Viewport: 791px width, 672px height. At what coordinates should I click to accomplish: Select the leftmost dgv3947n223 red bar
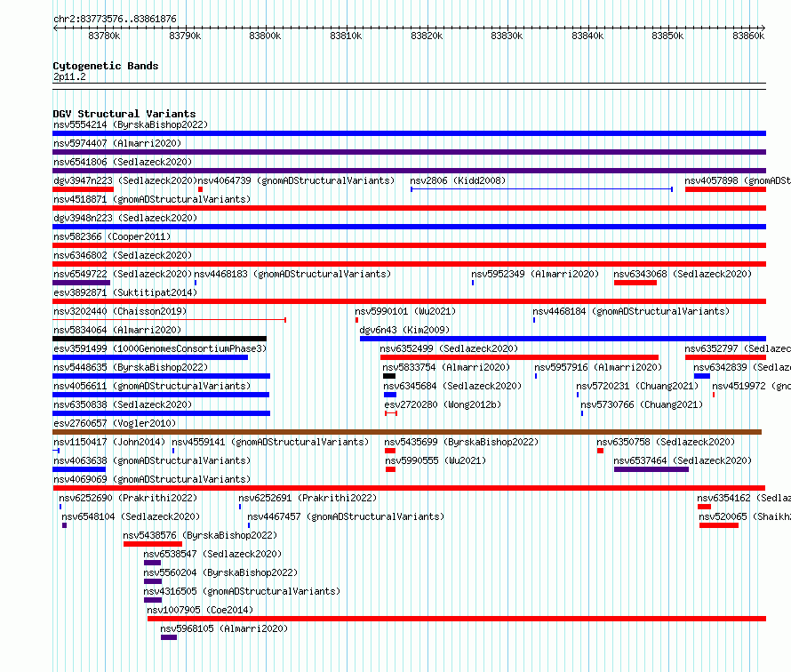[x=84, y=189]
